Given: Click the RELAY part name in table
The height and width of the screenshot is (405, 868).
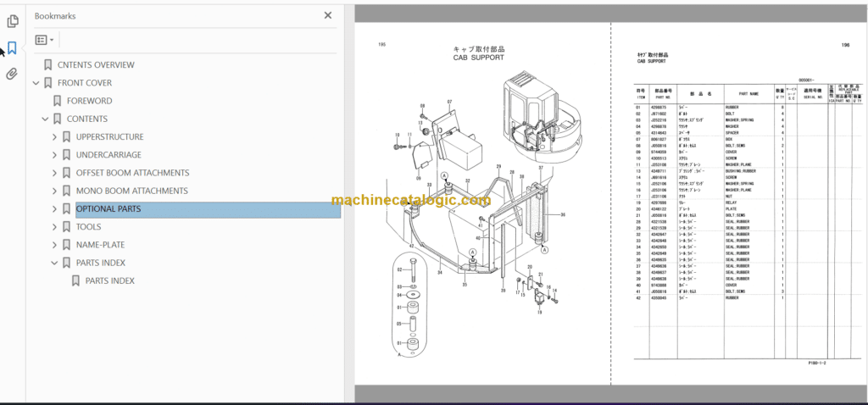Looking at the screenshot, I should point(732,202).
